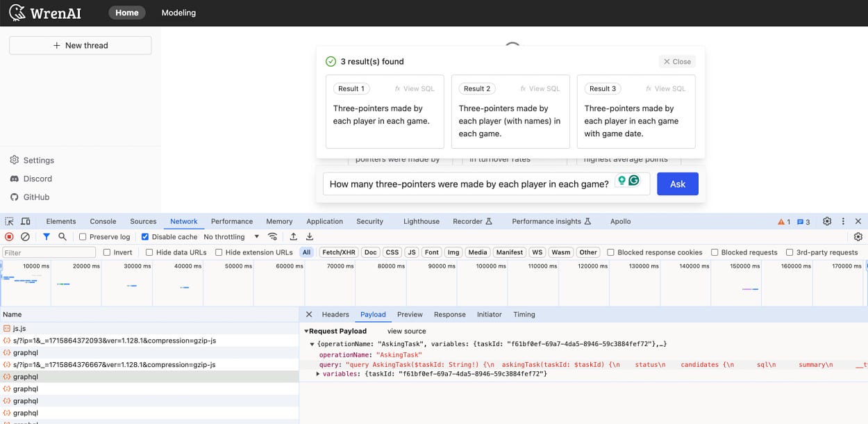868x424 pixels.
Task: Expand the variables object in the payload
Action: [x=317, y=373]
